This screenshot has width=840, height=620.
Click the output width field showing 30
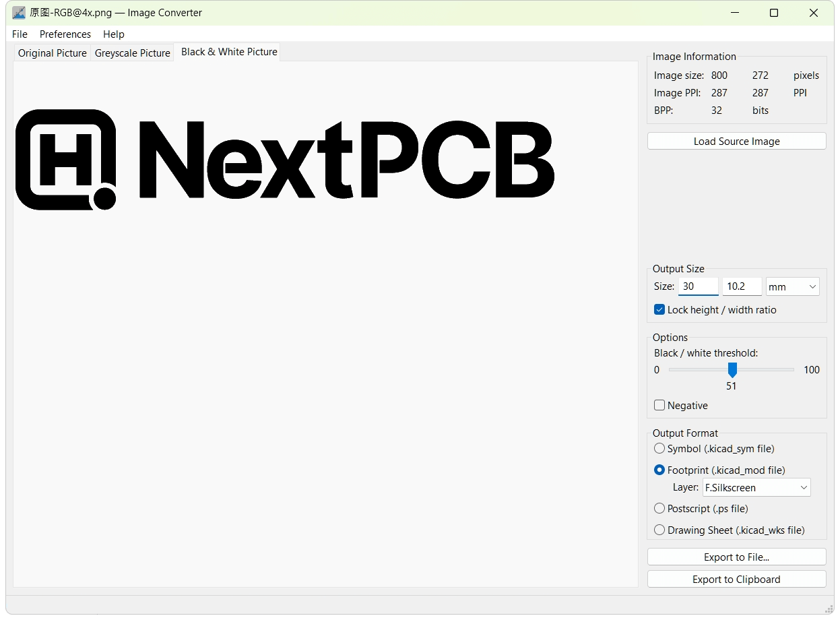(698, 286)
